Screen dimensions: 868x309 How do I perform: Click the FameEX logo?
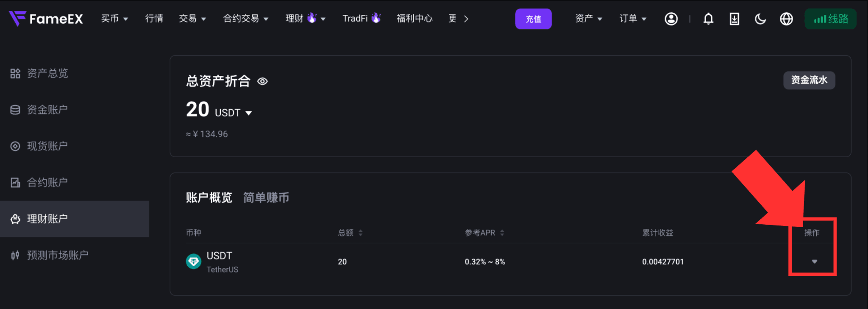[46, 19]
